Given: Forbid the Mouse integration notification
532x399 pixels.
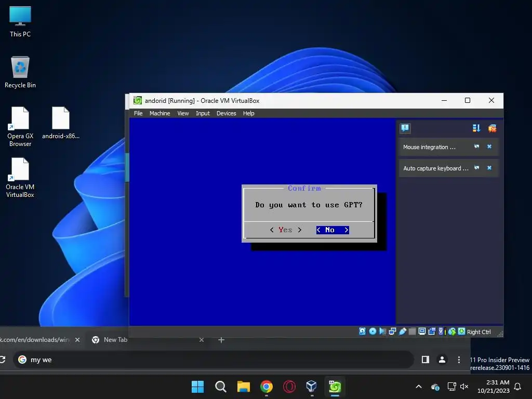Looking at the screenshot, I should click(477, 147).
